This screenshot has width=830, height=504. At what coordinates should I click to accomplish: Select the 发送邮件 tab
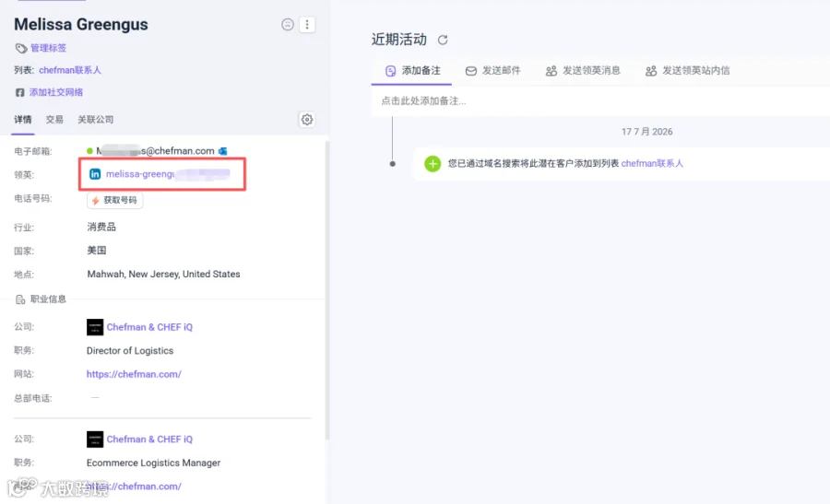tap(492, 70)
